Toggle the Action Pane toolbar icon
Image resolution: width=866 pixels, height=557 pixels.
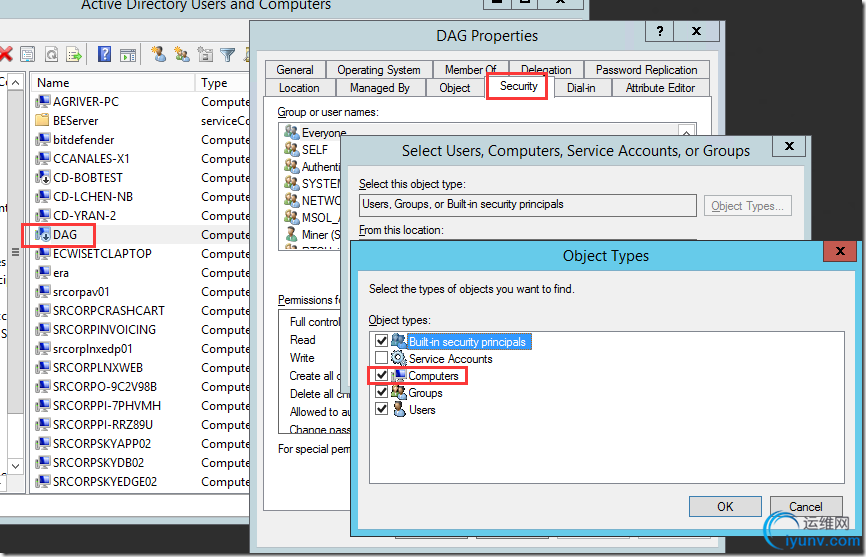128,55
